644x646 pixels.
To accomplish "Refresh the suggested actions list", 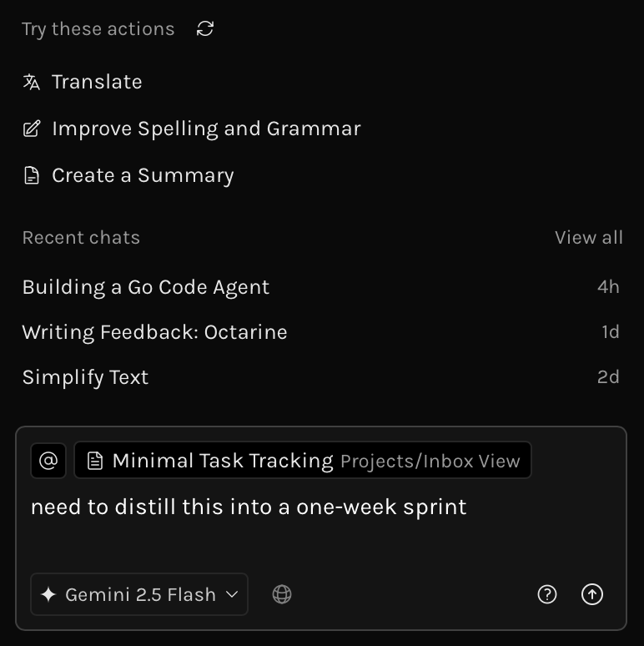I will pos(205,29).
